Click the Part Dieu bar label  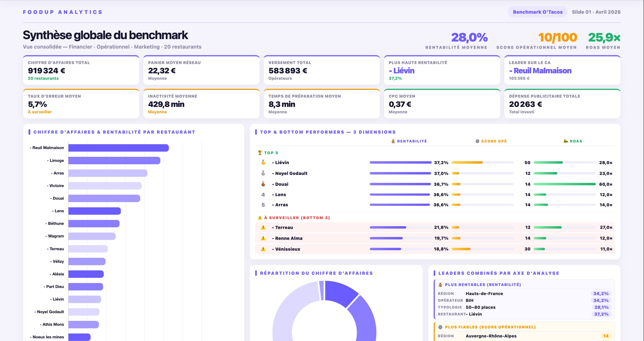click(x=54, y=287)
